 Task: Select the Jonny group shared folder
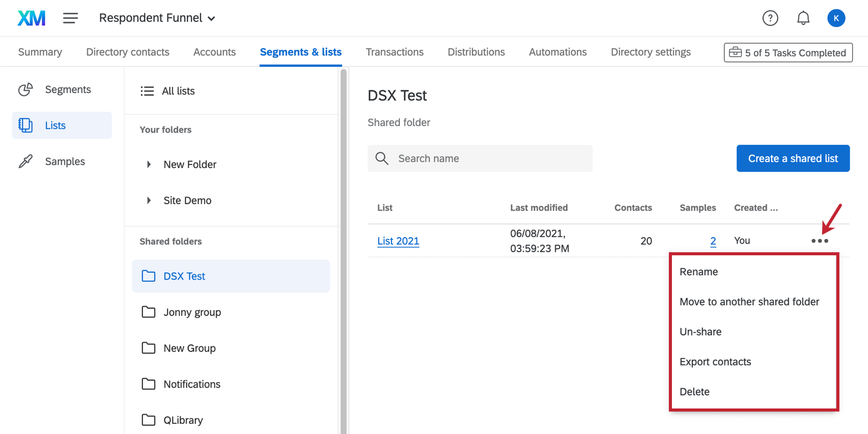pos(192,312)
